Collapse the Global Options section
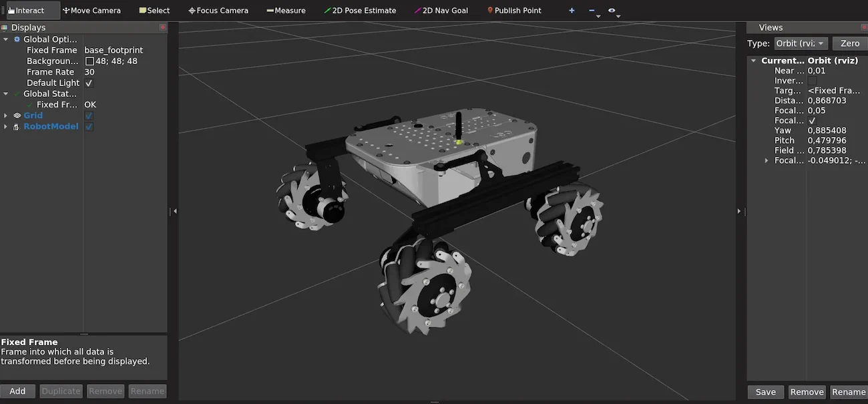The image size is (868, 404). pyautogui.click(x=6, y=39)
